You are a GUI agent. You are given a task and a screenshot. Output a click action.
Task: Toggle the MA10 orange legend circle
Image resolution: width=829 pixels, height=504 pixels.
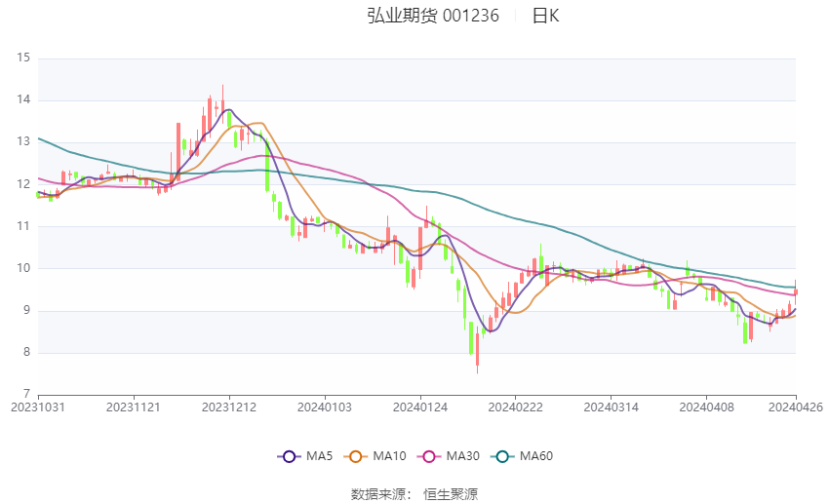(356, 456)
